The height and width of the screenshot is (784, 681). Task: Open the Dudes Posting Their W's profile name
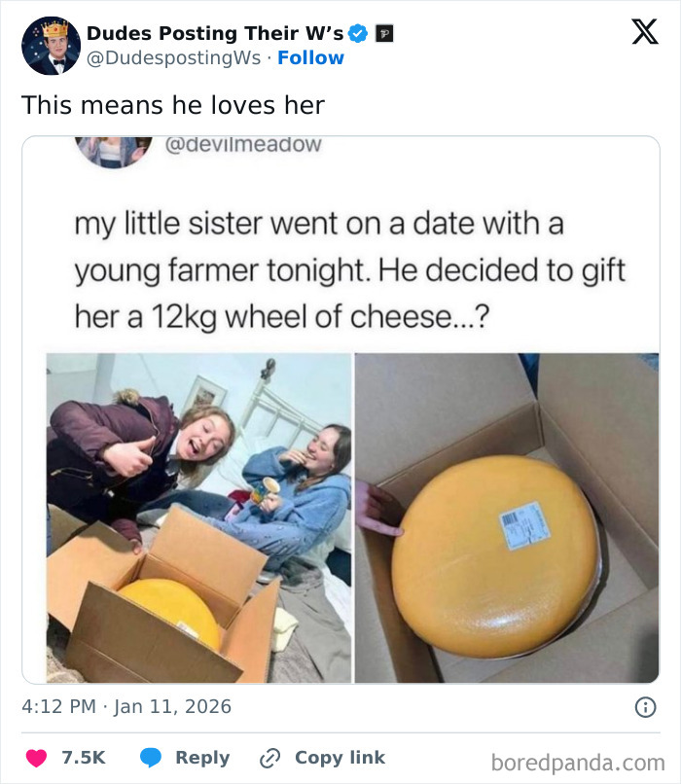(x=215, y=33)
